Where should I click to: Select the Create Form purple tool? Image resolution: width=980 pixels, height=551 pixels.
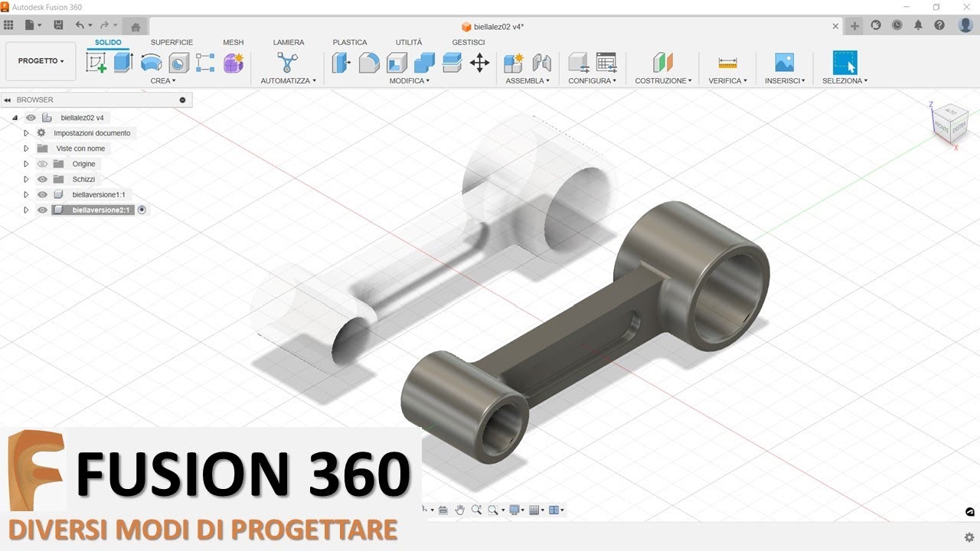pyautogui.click(x=234, y=63)
